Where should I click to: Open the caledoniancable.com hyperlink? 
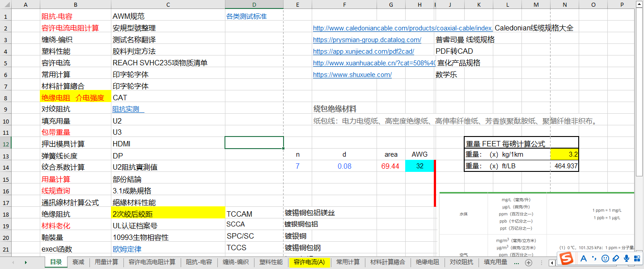point(402,28)
